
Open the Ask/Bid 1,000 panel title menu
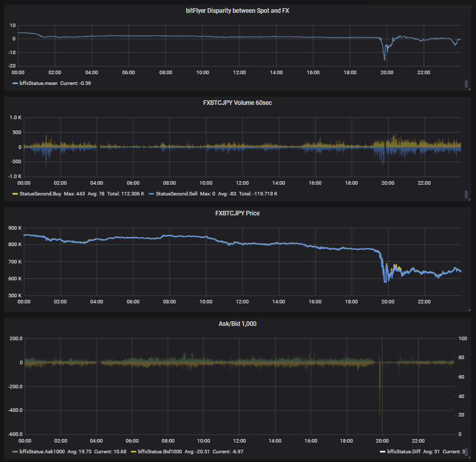pos(237,324)
